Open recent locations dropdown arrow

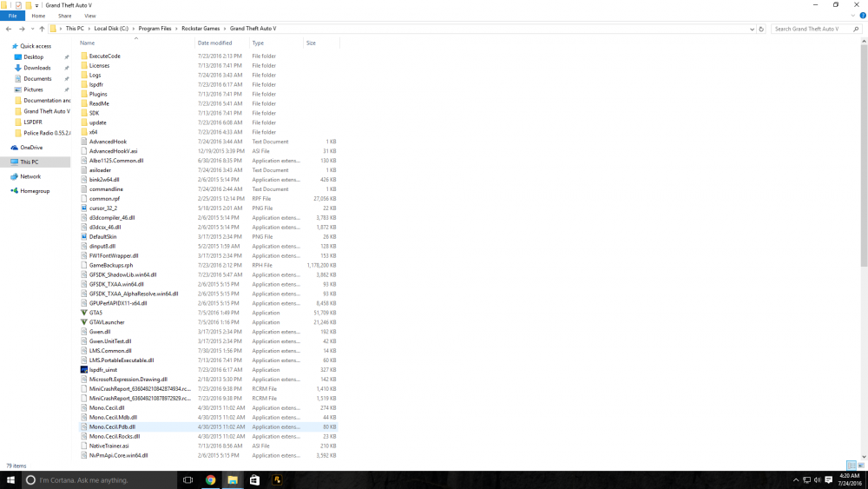tap(32, 29)
